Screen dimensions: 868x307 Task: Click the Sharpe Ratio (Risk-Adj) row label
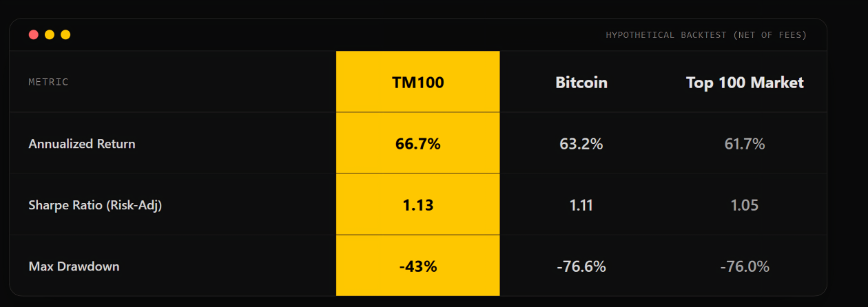95,205
